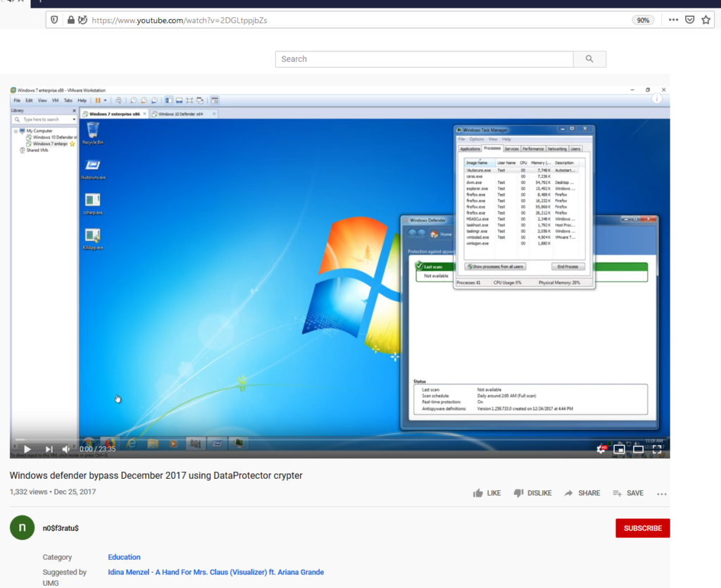Like the video with thumbs up
The height and width of the screenshot is (588, 721).
487,493
